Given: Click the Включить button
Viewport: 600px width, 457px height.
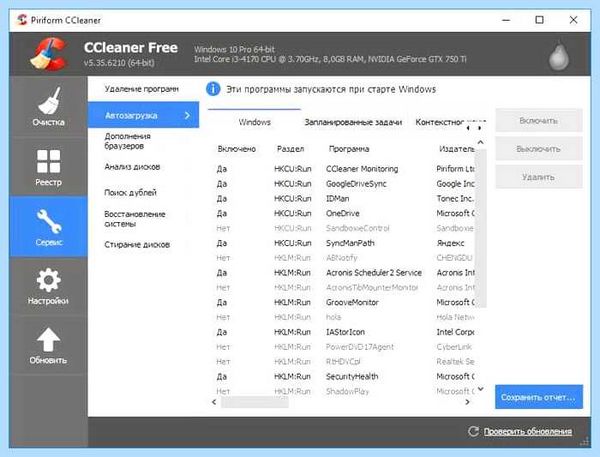Looking at the screenshot, I should pyautogui.click(x=539, y=121).
